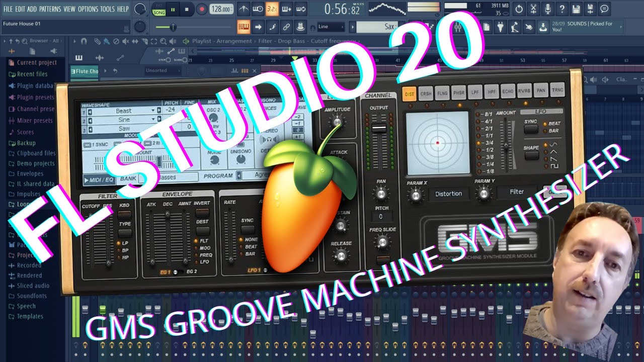Toggle the FLNG effect button in GMS
The image size is (644, 362).
pos(442,93)
